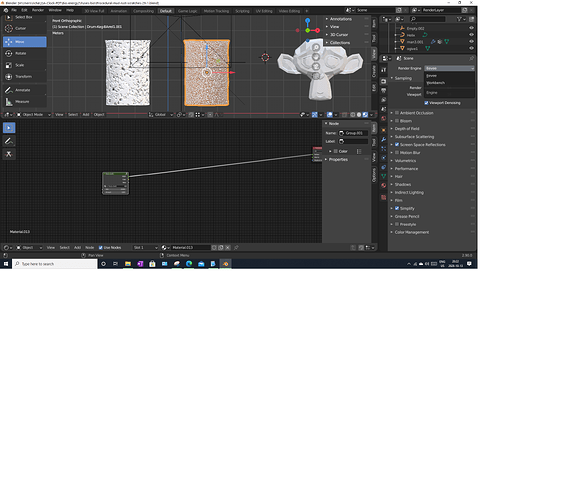The image size is (573, 500).
Task: Open Microsoft Edge from taskbar
Action: (x=189, y=264)
